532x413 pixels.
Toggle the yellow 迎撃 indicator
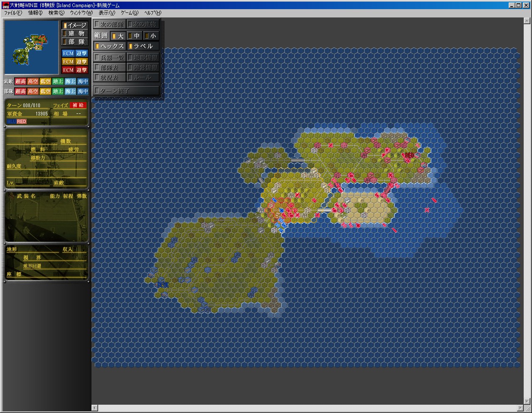(81, 61)
